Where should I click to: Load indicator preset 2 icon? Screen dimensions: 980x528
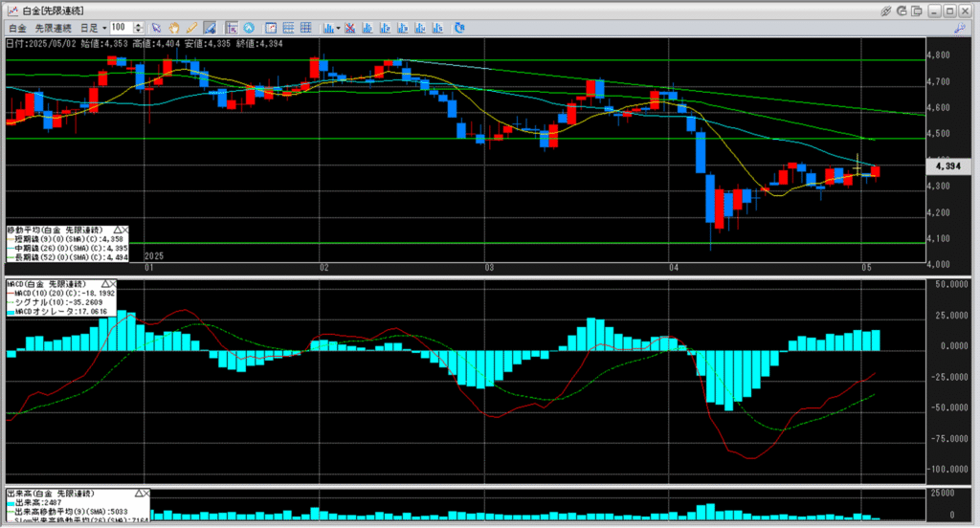tap(385, 28)
